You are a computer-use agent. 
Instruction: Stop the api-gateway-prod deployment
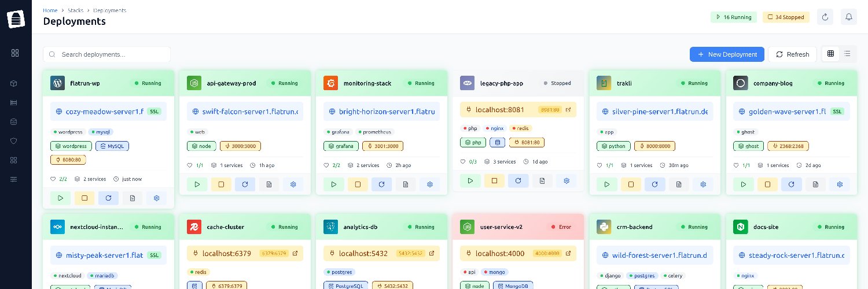pyautogui.click(x=221, y=184)
